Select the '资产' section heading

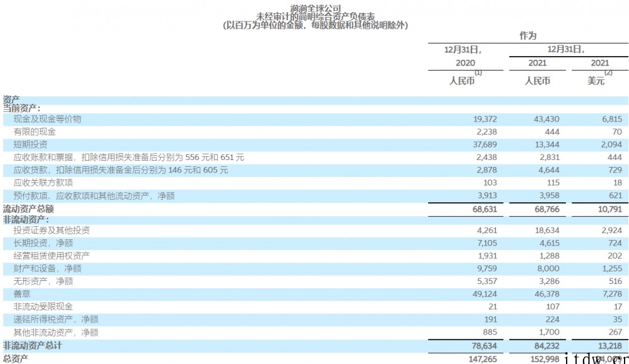pos(11,100)
